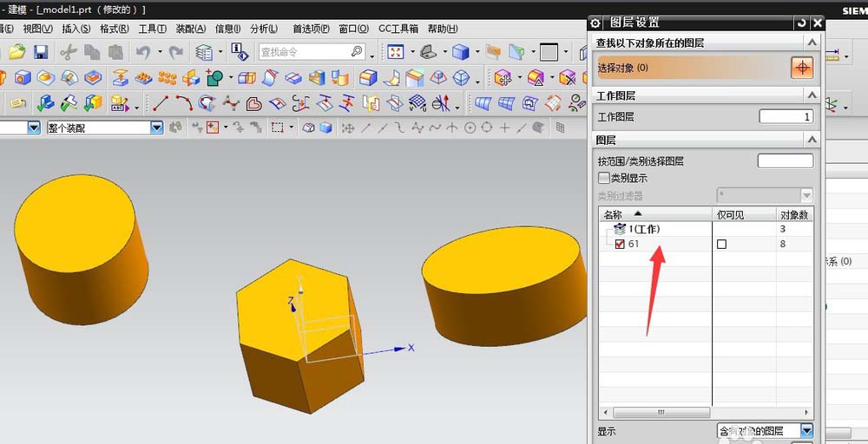Open the 格式(R) menu
The image size is (868, 444).
point(114,29)
